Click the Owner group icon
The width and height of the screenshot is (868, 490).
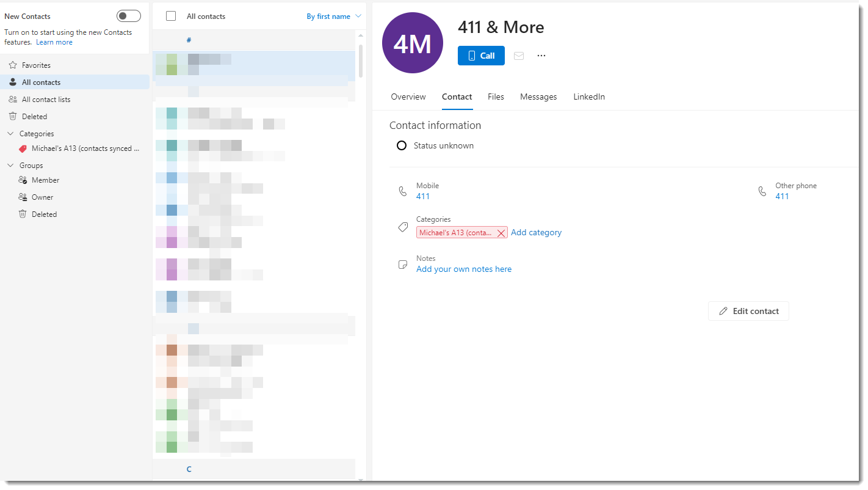[x=23, y=197]
